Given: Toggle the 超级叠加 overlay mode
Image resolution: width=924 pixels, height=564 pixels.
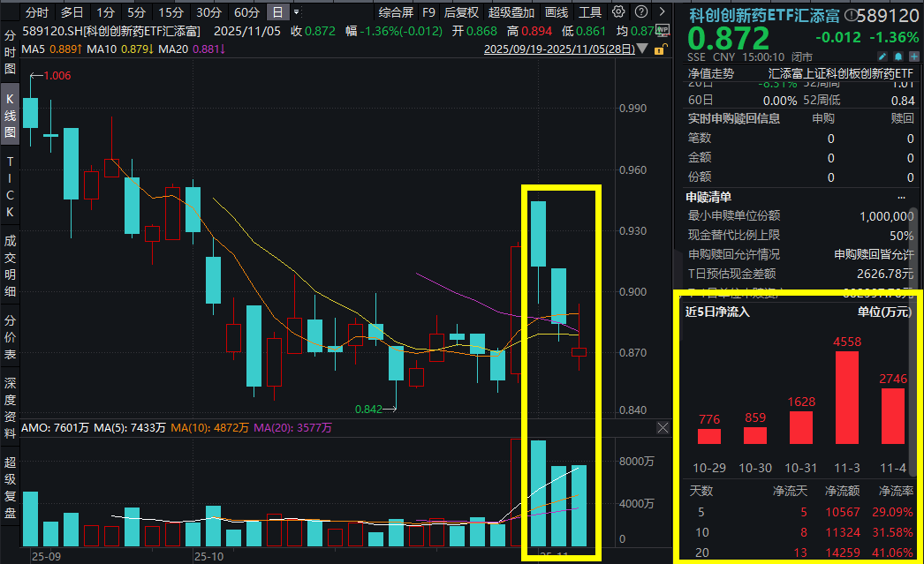Looking at the screenshot, I should [x=512, y=12].
